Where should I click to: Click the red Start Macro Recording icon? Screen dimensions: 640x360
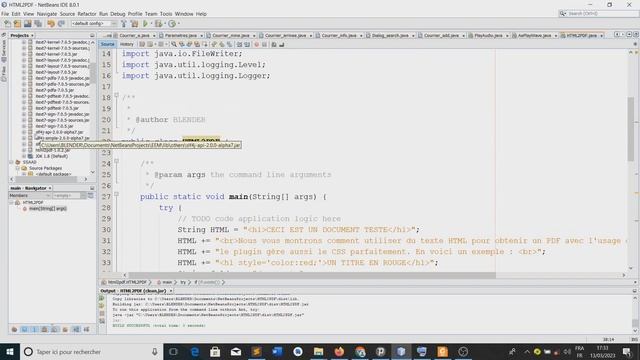coord(257,44)
